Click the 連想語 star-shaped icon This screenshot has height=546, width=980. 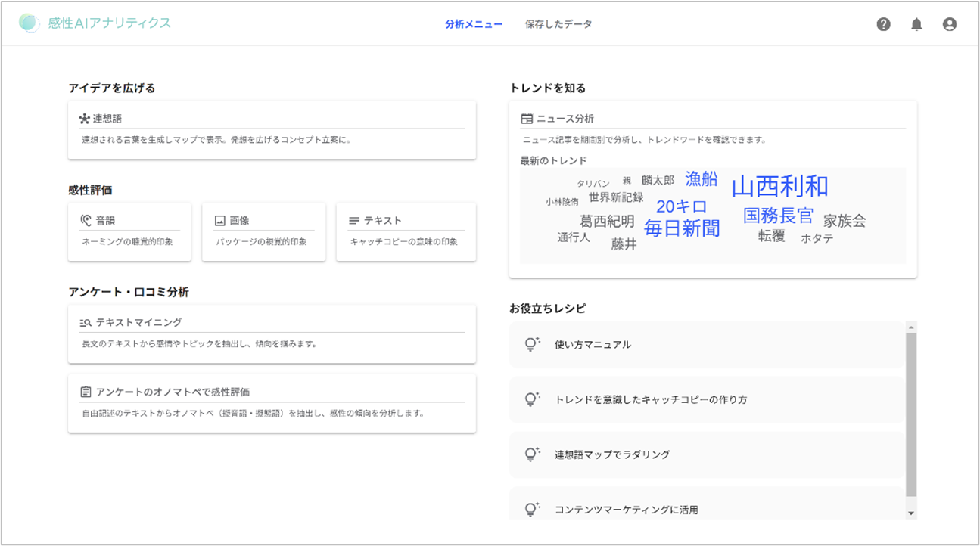pos(84,119)
